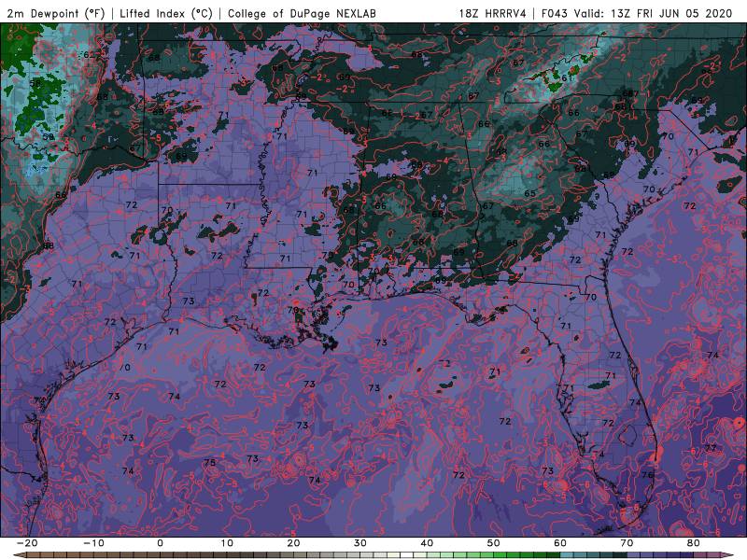747x560 pixels.
Task: Click the "Lifted Index (°C)" title text
Action: 166,13
